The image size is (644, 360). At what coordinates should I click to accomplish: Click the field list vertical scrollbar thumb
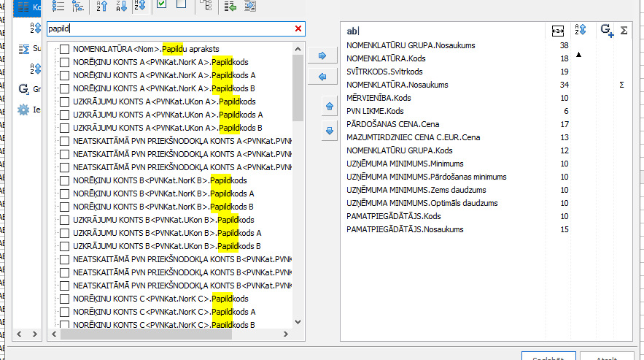(298, 88)
